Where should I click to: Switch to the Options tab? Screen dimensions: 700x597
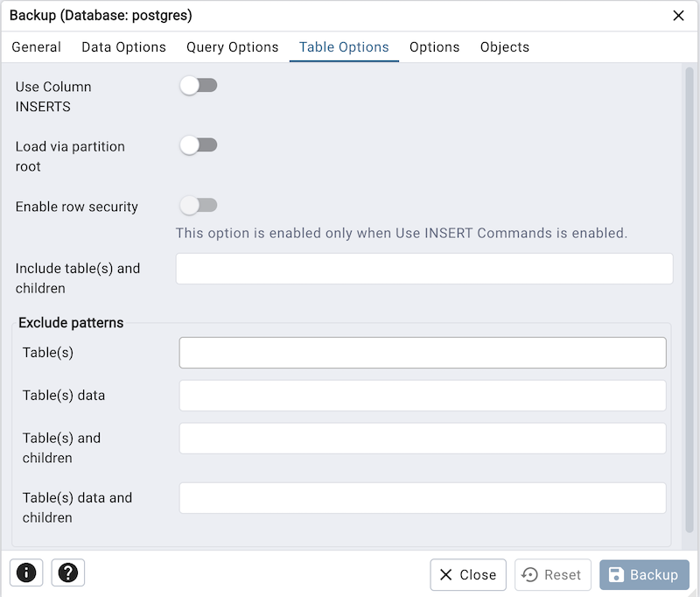(x=435, y=47)
